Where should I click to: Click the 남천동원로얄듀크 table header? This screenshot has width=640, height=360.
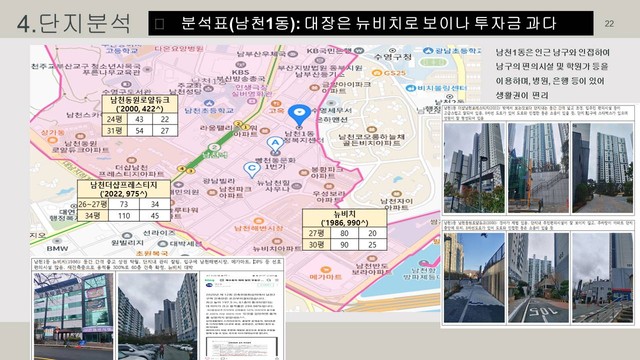click(140, 104)
